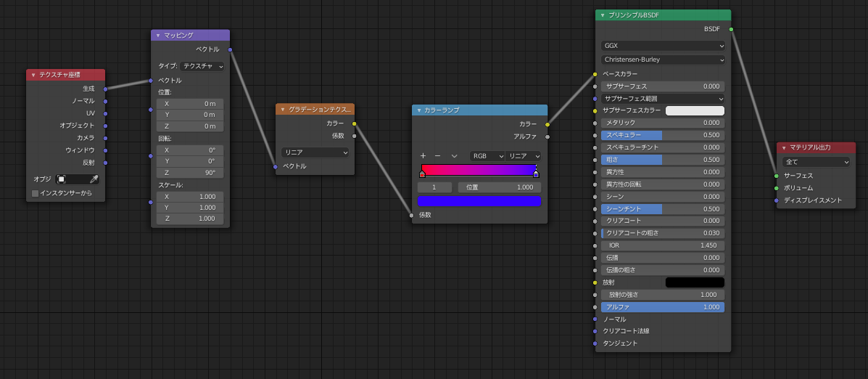Click the 位置 X 0 m field

190,104
